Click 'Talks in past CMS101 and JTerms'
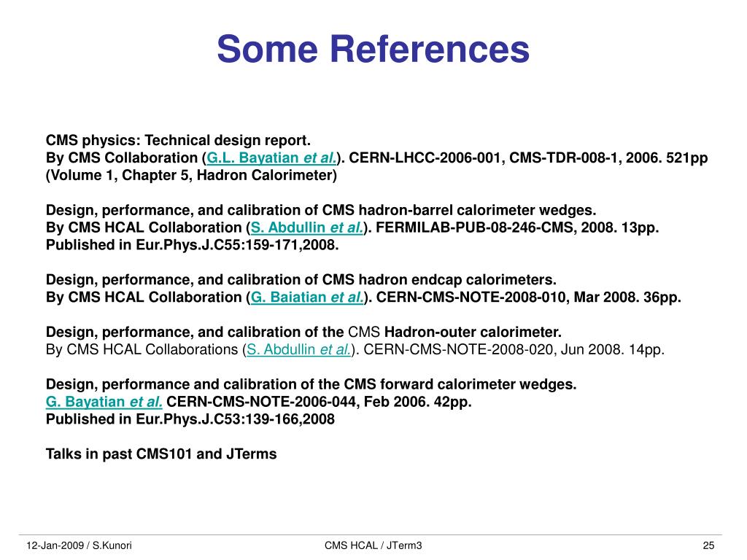 pyautogui.click(x=161, y=454)
